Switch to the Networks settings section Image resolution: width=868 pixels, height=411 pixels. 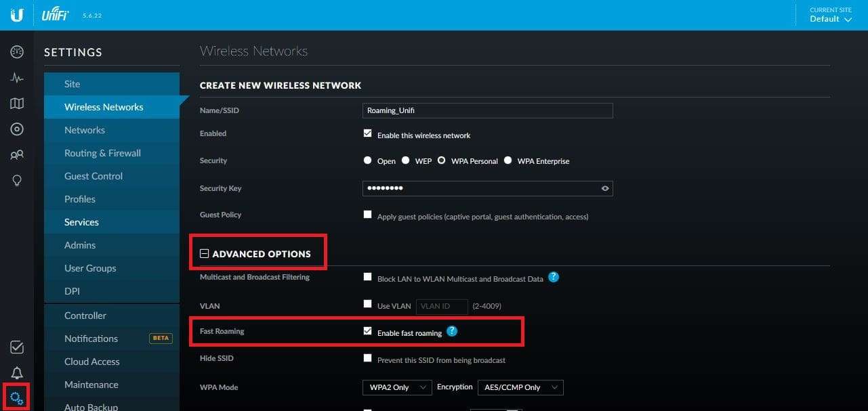point(85,130)
